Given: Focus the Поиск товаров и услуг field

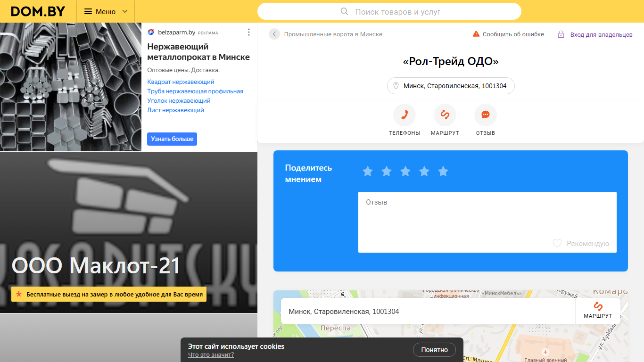Looking at the screenshot, I should click(389, 11).
